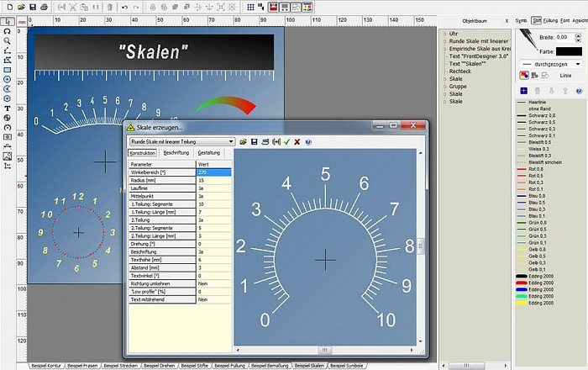Screen dimensions: 588x370
Task: Accept scale with the green checkmark
Action: click(x=286, y=142)
